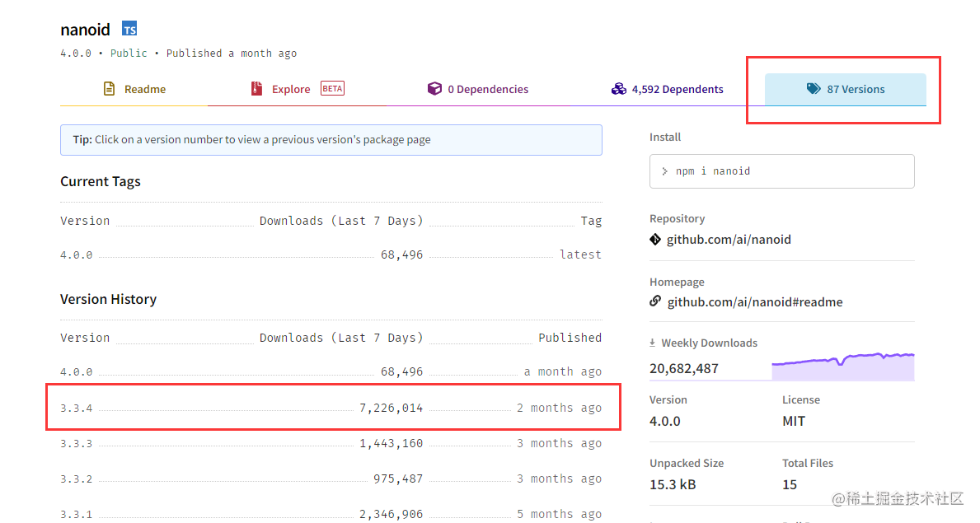Click the Readme document icon

pos(110,89)
